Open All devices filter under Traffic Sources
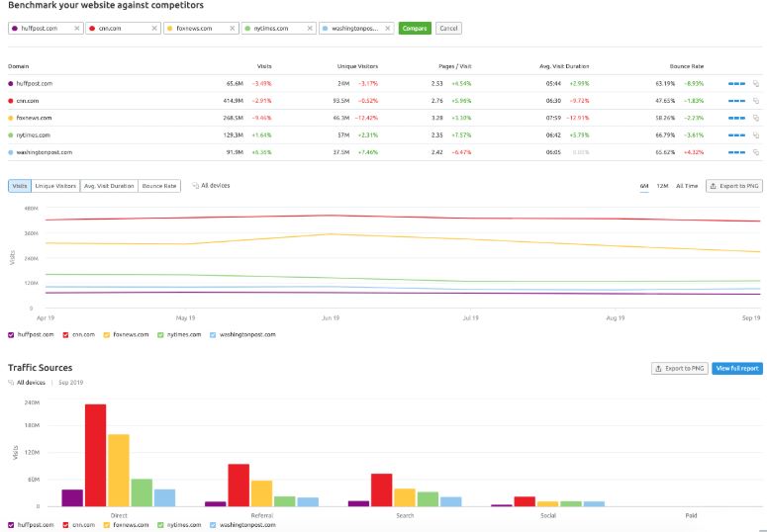 (27, 383)
